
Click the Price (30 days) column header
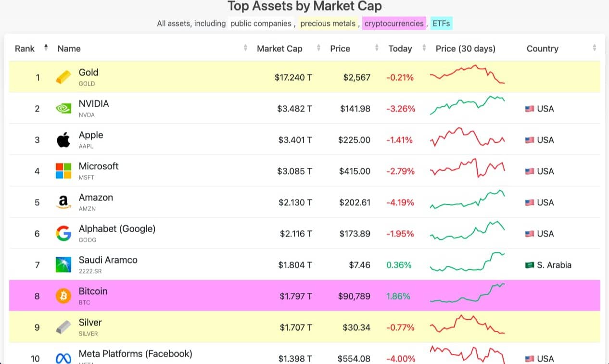(x=465, y=49)
